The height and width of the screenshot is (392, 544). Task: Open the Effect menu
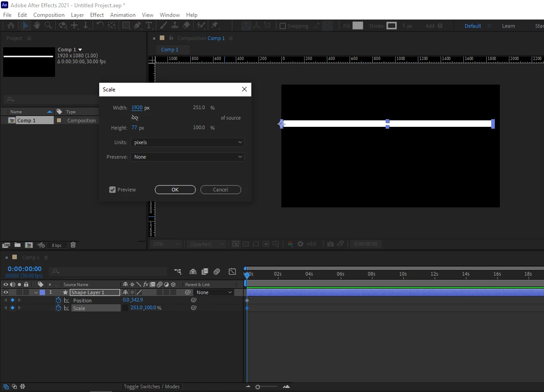click(x=97, y=15)
